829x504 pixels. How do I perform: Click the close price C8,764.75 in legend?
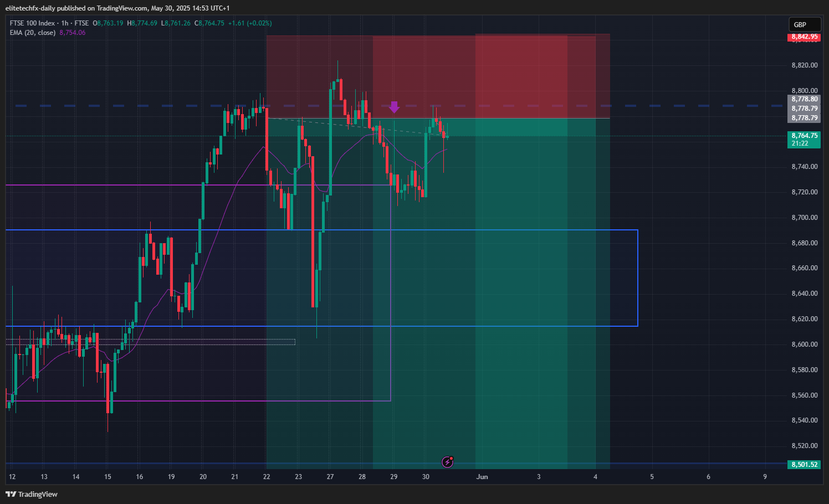click(209, 23)
